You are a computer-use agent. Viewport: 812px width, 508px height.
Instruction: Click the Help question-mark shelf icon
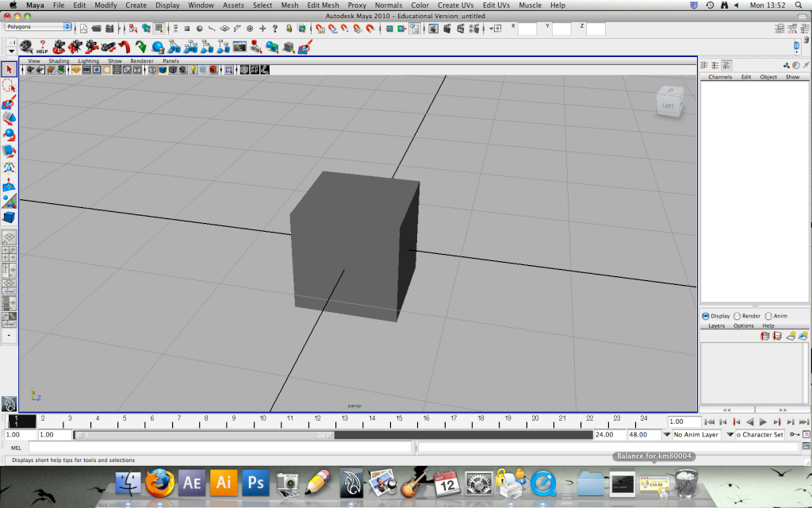pos(42,47)
